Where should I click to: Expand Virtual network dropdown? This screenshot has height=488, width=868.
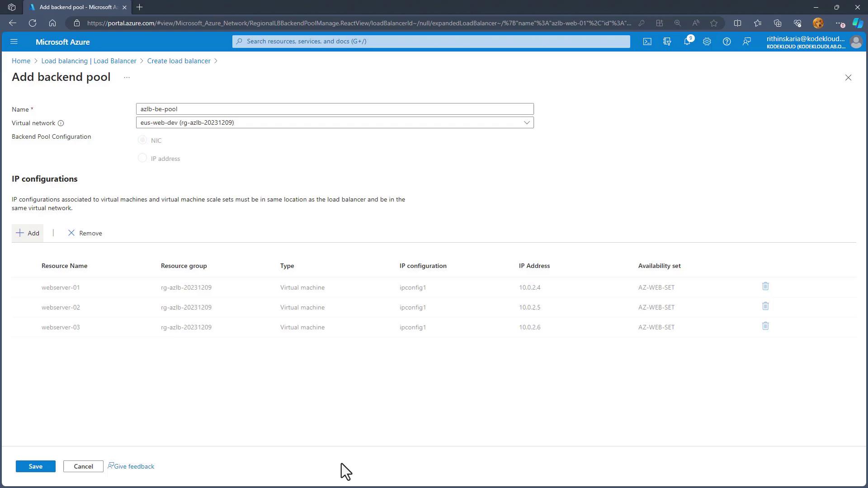tap(527, 122)
